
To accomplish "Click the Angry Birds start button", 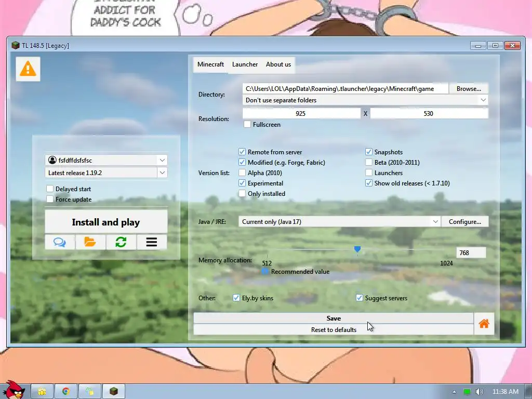I will pos(13,390).
